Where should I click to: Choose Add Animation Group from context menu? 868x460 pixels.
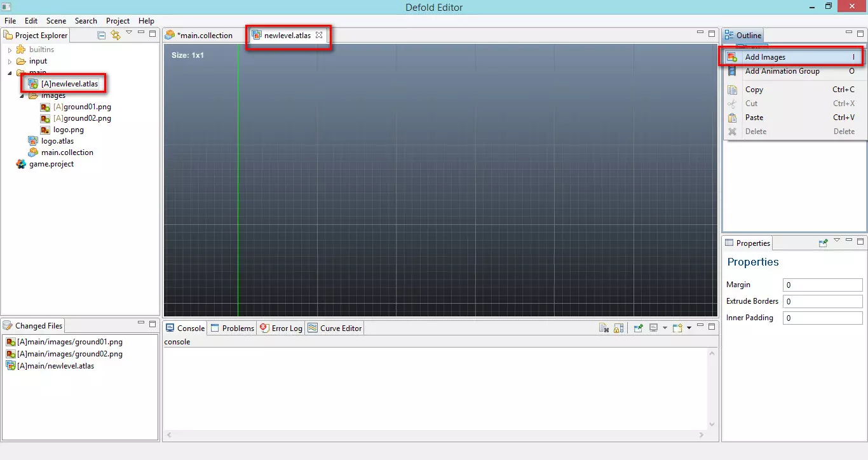tap(782, 71)
